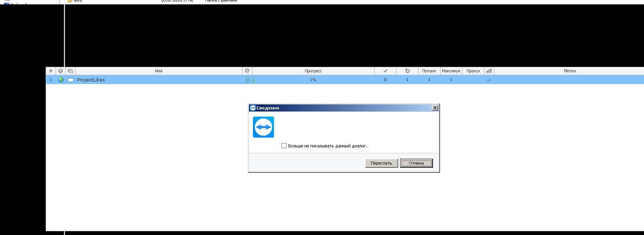The height and width of the screenshot is (235, 644).
Task: Click the Потоки column header
Action: pos(429,71)
